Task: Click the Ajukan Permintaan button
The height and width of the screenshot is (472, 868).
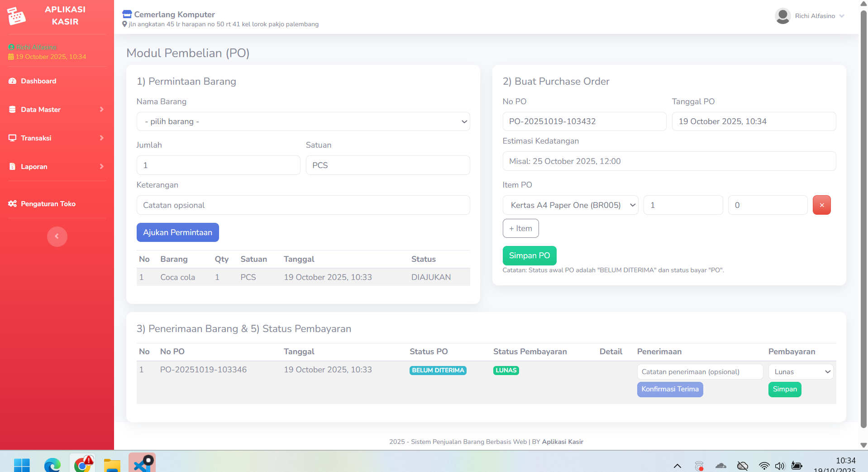Action: coord(177,232)
